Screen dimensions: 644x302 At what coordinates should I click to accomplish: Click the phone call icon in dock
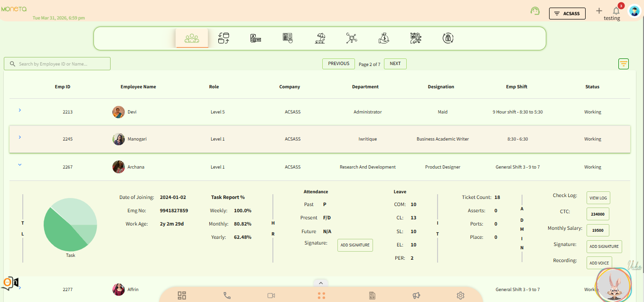tap(227, 295)
